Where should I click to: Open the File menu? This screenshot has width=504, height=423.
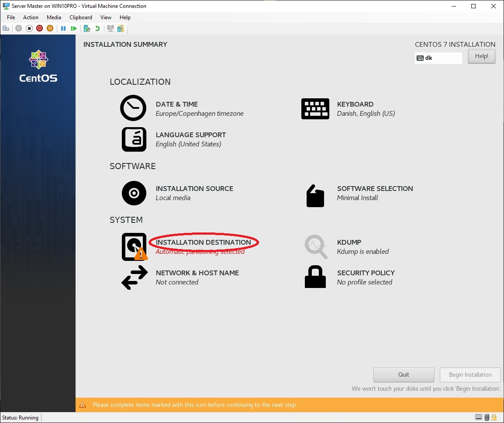(11, 17)
